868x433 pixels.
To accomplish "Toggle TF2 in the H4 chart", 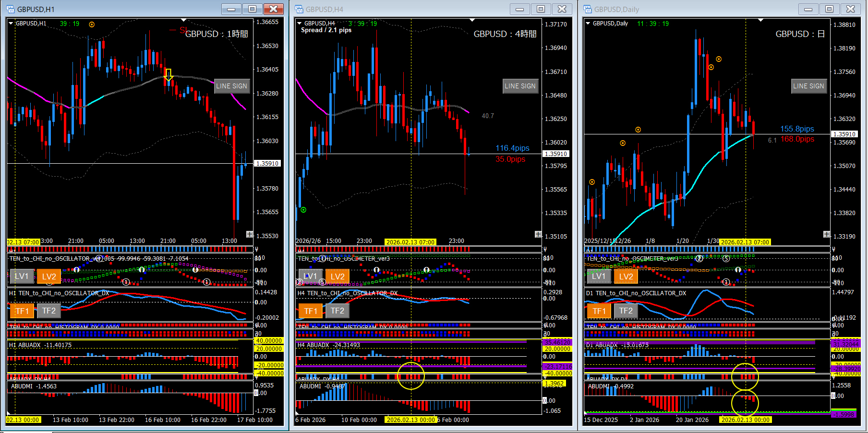I will pyautogui.click(x=338, y=311).
